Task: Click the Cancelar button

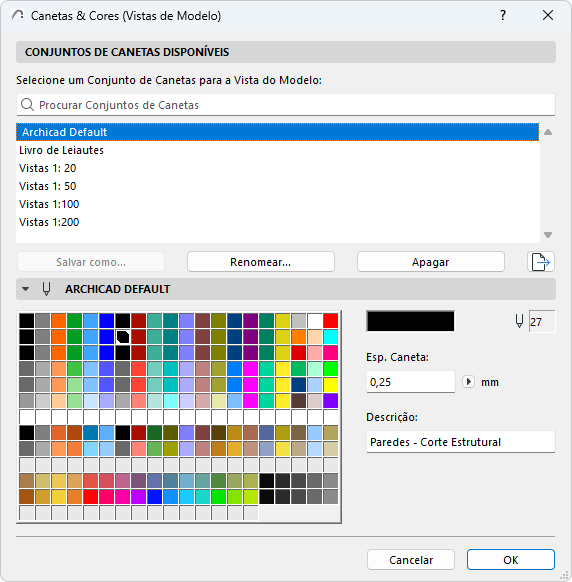Action: point(411,560)
